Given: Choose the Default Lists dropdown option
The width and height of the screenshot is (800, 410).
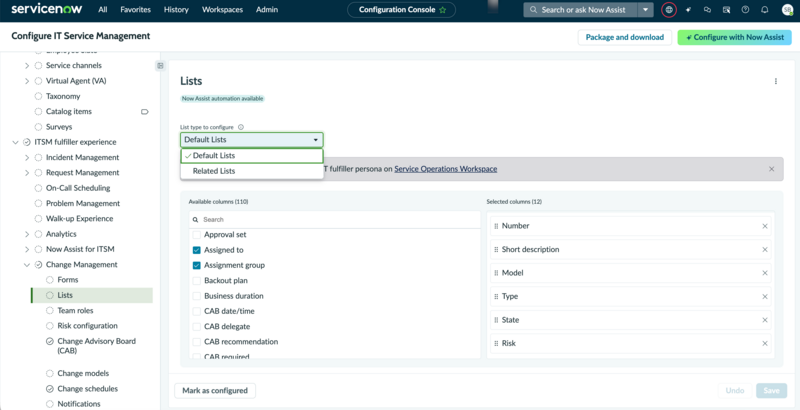Looking at the screenshot, I should [x=252, y=156].
